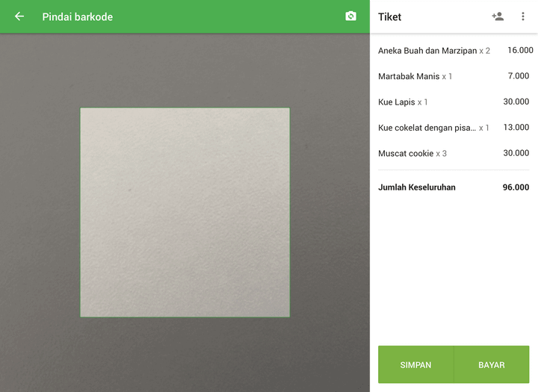Go back using the arrow icon
The image size is (538, 392).
point(19,16)
